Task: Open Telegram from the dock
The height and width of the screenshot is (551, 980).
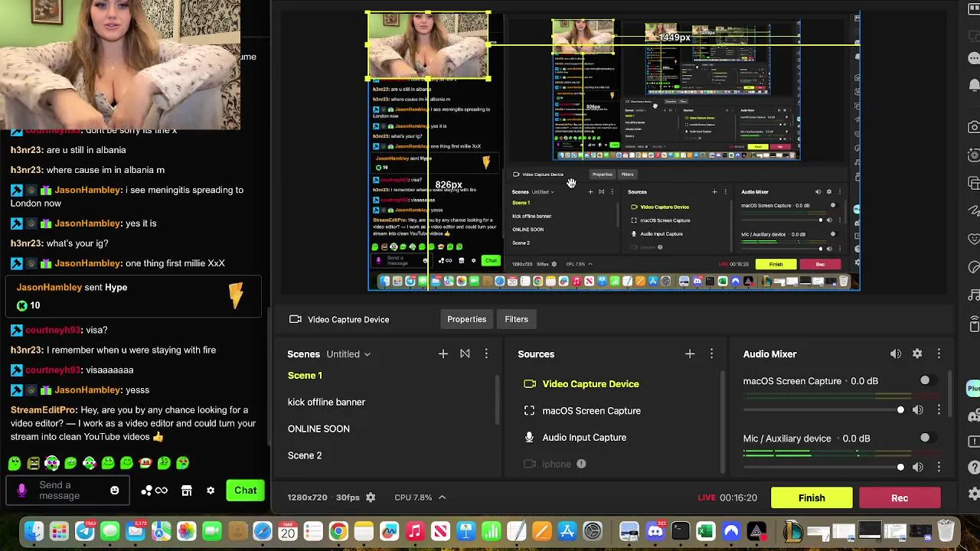Action: (85, 531)
